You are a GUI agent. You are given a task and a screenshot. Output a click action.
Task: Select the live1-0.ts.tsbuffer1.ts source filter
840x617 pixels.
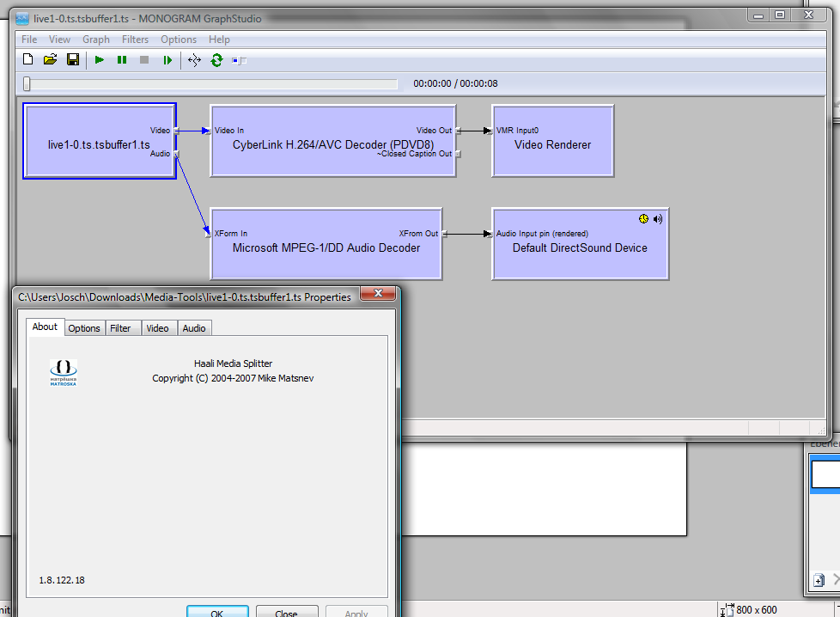tap(100, 141)
